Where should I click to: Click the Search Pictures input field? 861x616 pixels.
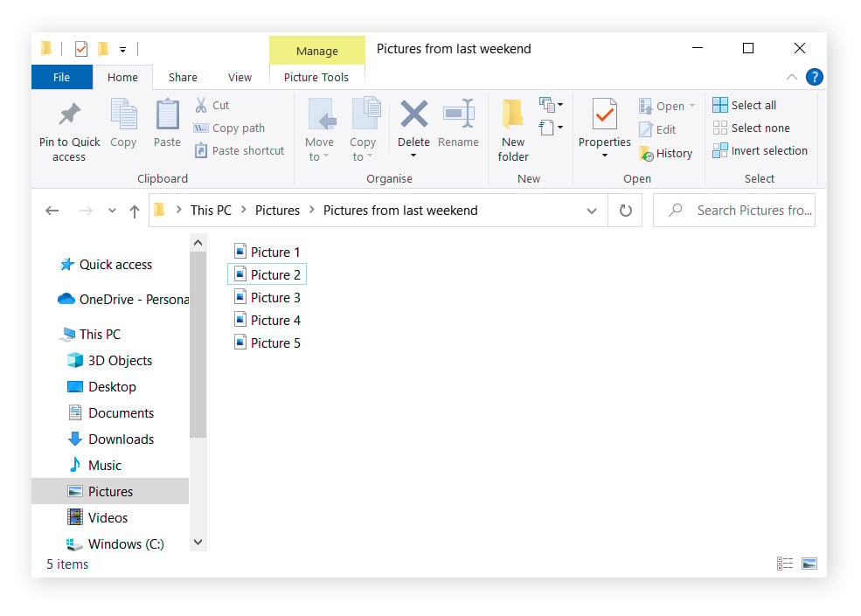pos(734,211)
